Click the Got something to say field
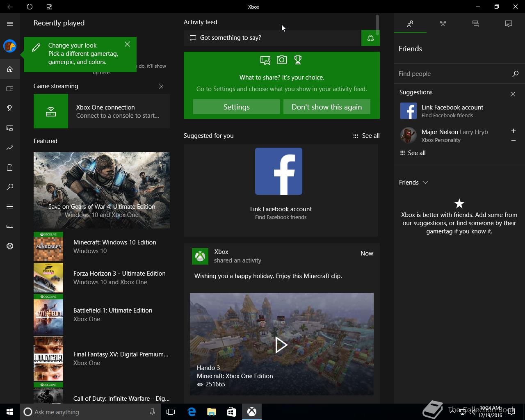Viewport: 525px width, 420px height. click(x=272, y=38)
